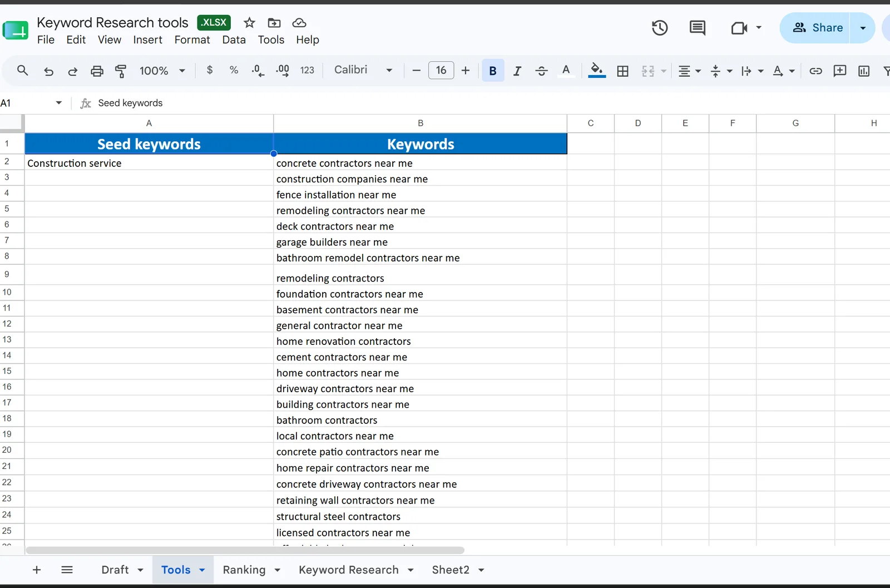890x588 pixels.
Task: Open text wrapping dropdown
Action: (753, 71)
